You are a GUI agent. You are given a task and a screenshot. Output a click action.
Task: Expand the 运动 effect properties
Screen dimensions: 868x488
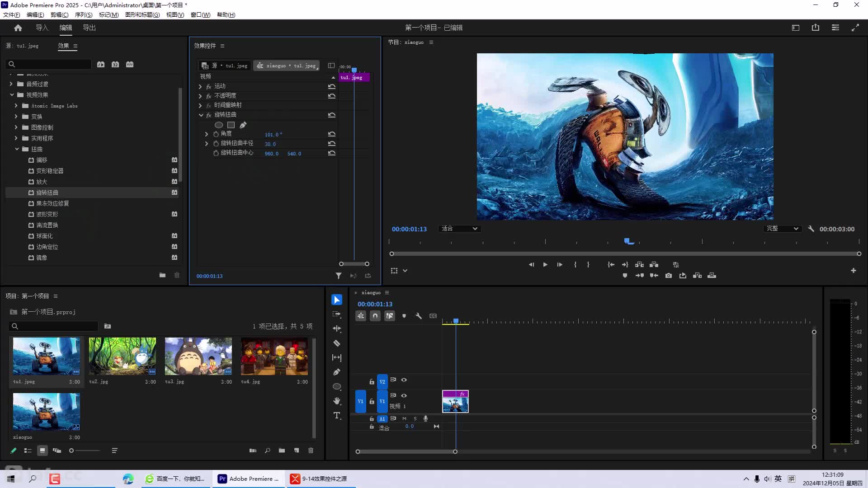pos(200,86)
